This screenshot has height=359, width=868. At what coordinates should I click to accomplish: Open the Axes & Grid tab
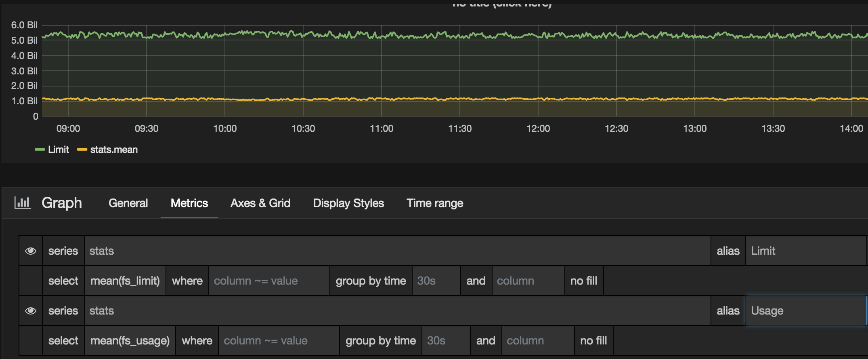(260, 203)
